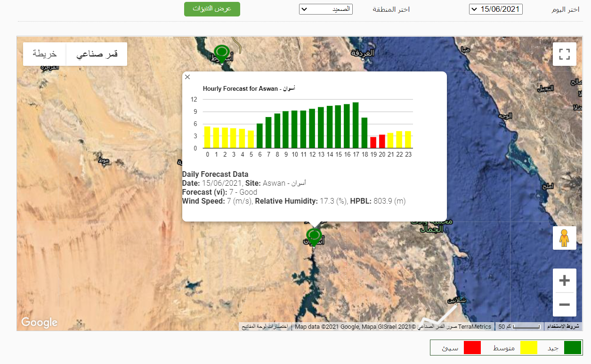591x364 pixels.
Task: Zoom out with the minus button
Action: [564, 305]
